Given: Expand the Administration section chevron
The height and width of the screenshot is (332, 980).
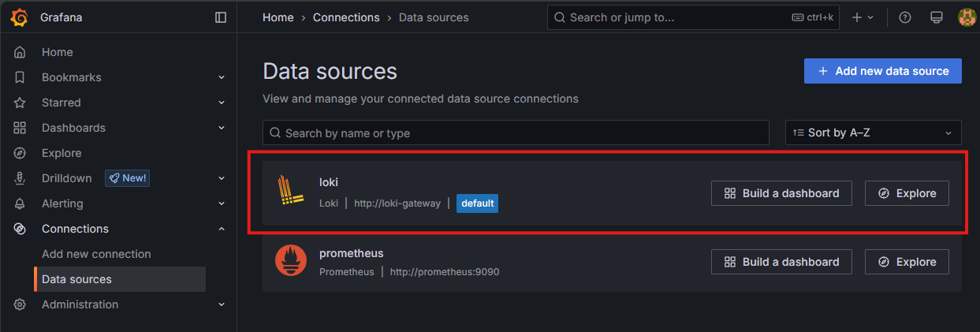Looking at the screenshot, I should pos(222,304).
